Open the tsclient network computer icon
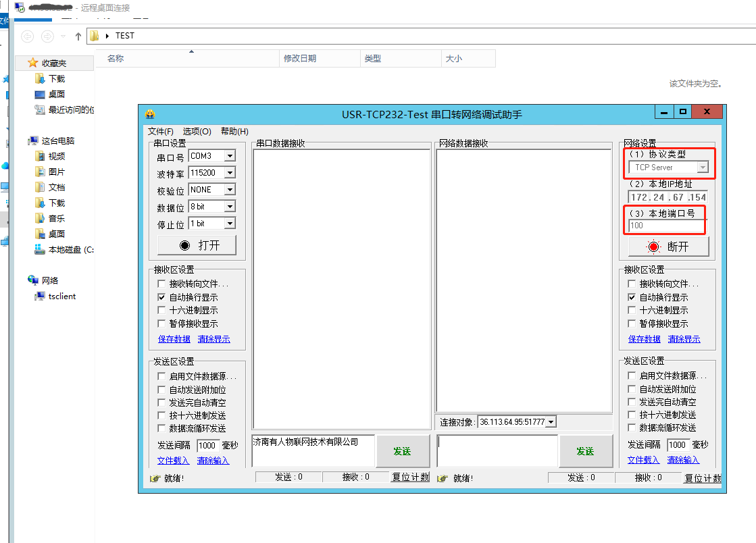 (x=39, y=296)
